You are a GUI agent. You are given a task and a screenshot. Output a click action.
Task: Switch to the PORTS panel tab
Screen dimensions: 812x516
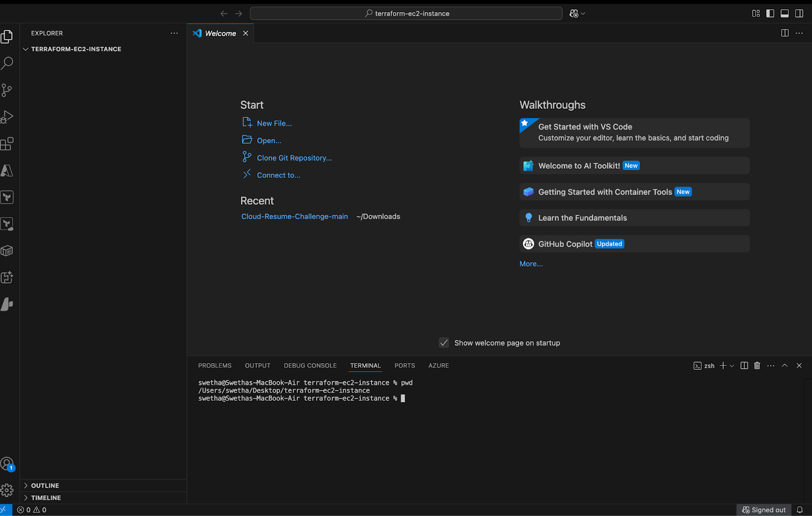404,366
